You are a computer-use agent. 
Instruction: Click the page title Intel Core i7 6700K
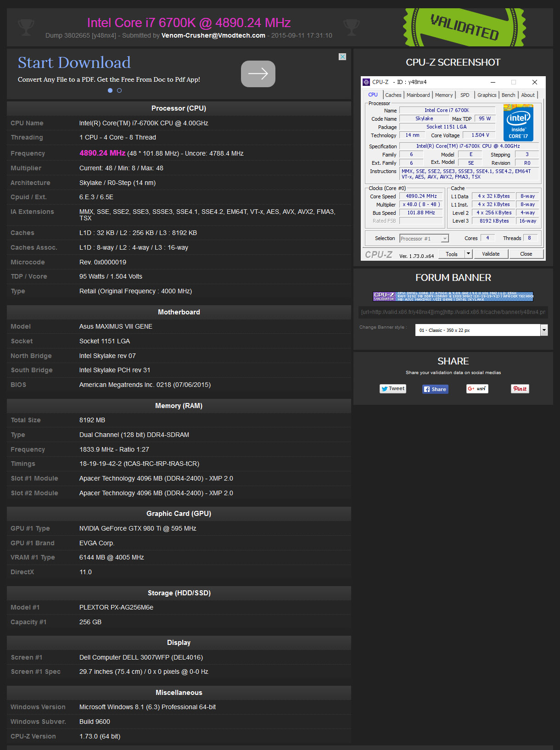[189, 22]
